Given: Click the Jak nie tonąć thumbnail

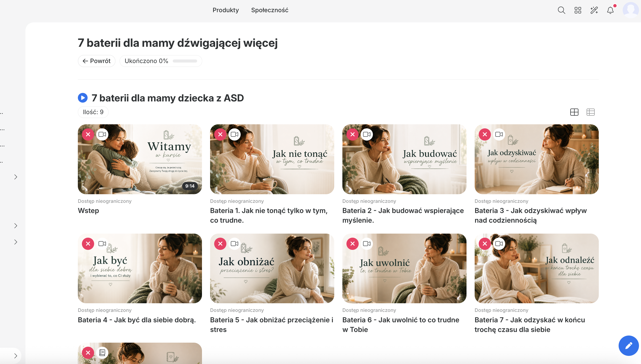Looking at the screenshot, I should pyautogui.click(x=272, y=159).
